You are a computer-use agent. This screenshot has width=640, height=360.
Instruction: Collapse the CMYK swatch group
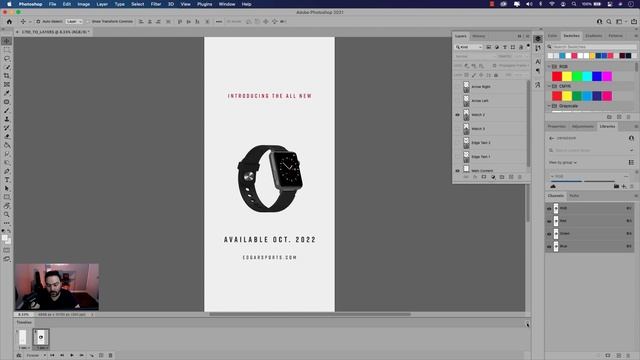[x=549, y=87]
